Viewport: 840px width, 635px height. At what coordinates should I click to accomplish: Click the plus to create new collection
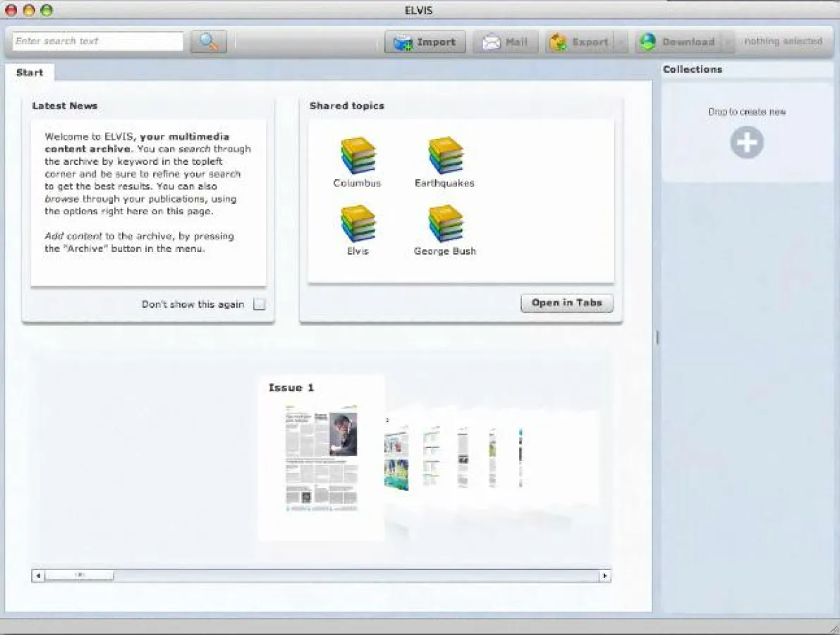pos(746,143)
